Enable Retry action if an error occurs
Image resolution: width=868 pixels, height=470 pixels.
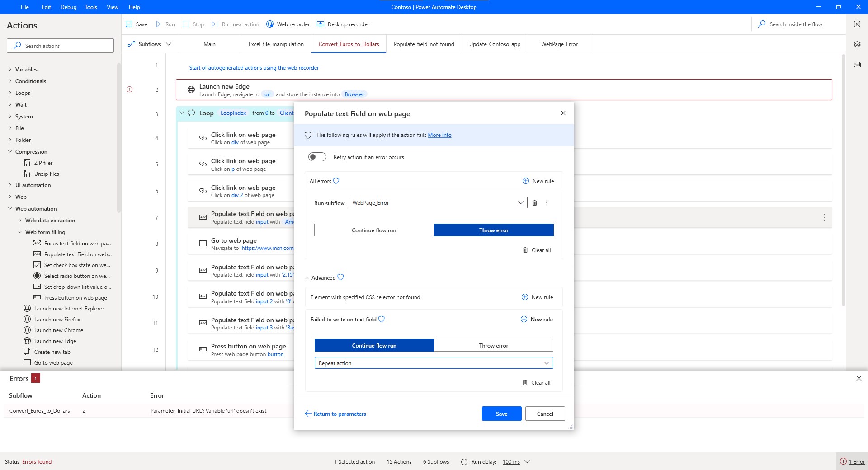pyautogui.click(x=317, y=157)
